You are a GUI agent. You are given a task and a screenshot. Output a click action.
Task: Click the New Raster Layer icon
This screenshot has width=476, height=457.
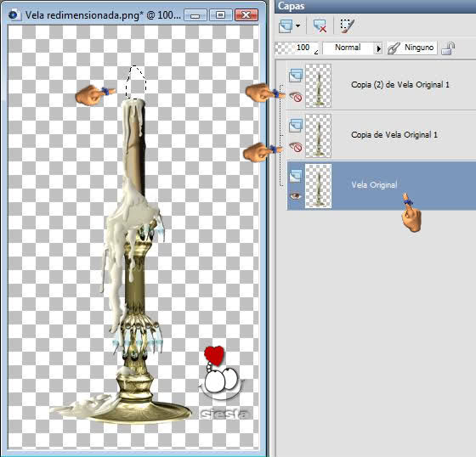click(x=286, y=26)
